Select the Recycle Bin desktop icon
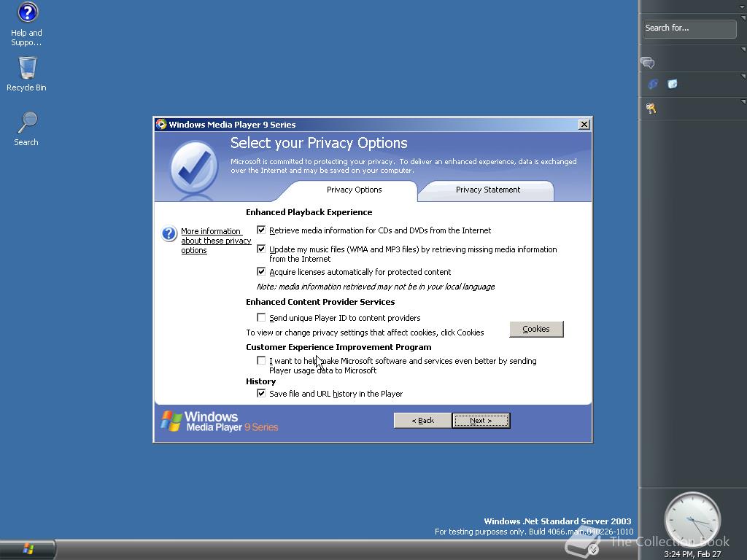Viewport: 747px width, 560px height. tap(27, 74)
